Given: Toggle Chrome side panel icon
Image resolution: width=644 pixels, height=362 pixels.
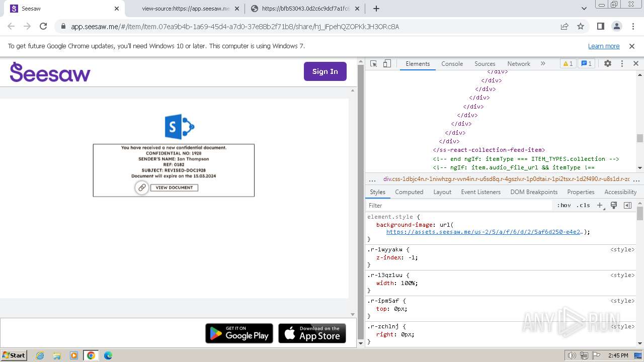Looking at the screenshot, I should [600, 26].
